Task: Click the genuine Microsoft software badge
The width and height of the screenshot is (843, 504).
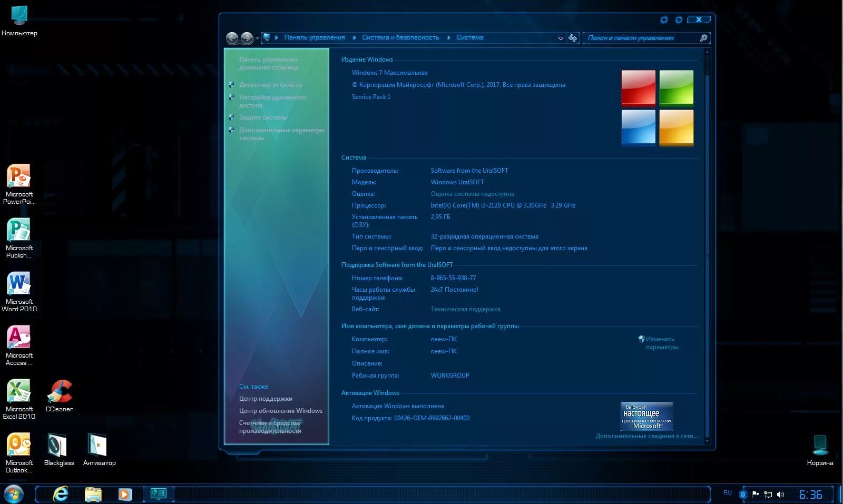Action: point(647,417)
